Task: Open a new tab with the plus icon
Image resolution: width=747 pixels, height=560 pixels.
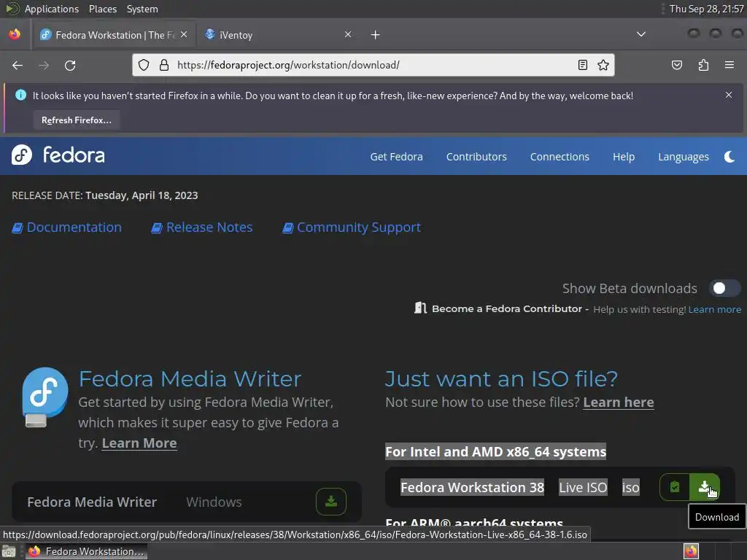Action: click(x=376, y=35)
